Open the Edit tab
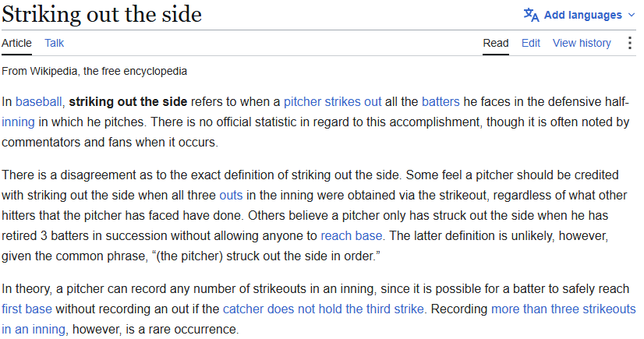This screenshot has height=339, width=644. click(531, 43)
